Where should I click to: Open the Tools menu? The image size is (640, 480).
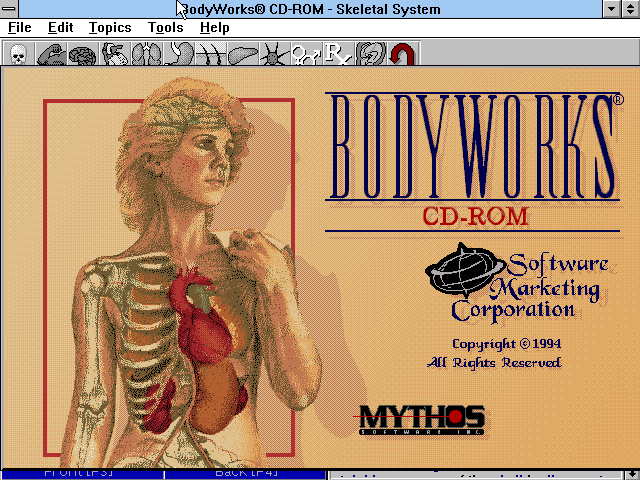(x=165, y=28)
